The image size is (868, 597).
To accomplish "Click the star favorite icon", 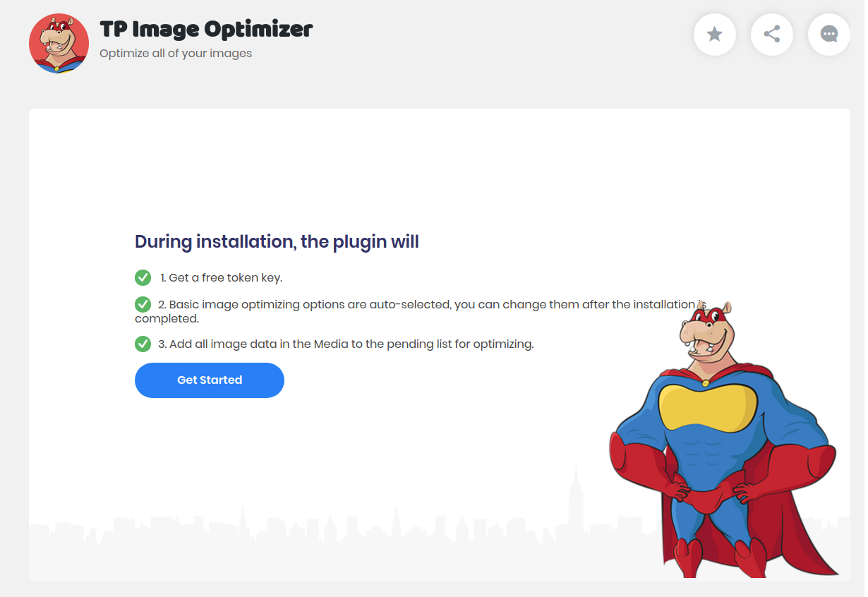I will point(715,34).
